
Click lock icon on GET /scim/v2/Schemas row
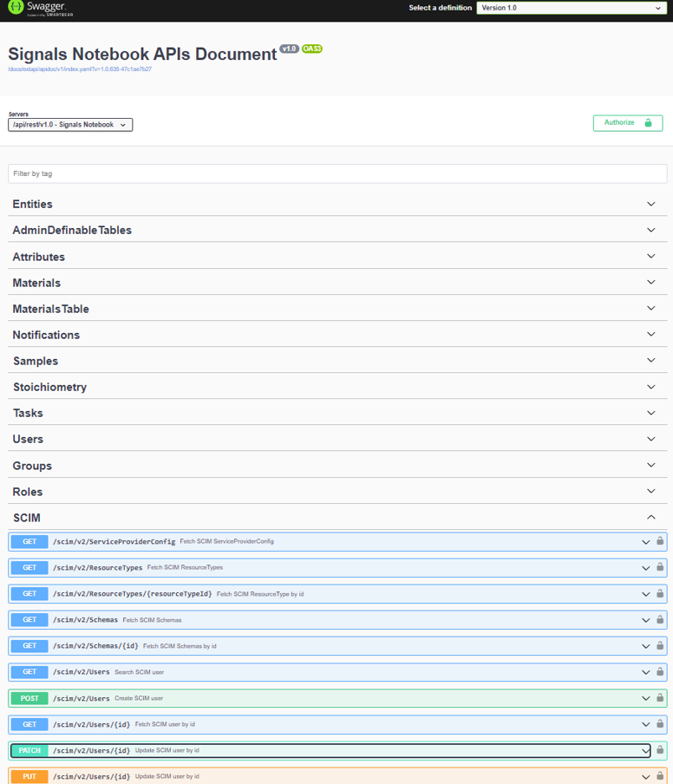[660, 619]
